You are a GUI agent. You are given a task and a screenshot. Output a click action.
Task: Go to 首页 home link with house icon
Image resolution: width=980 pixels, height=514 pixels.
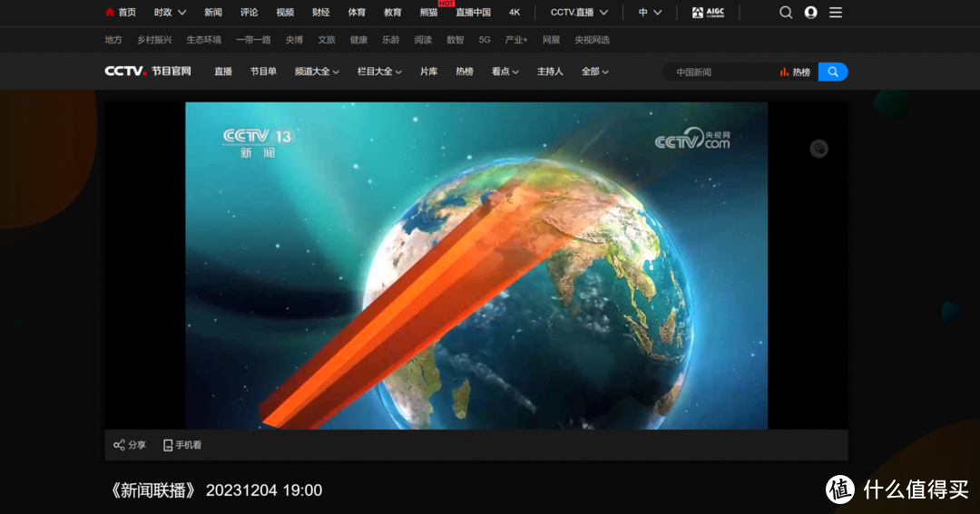[x=121, y=13]
